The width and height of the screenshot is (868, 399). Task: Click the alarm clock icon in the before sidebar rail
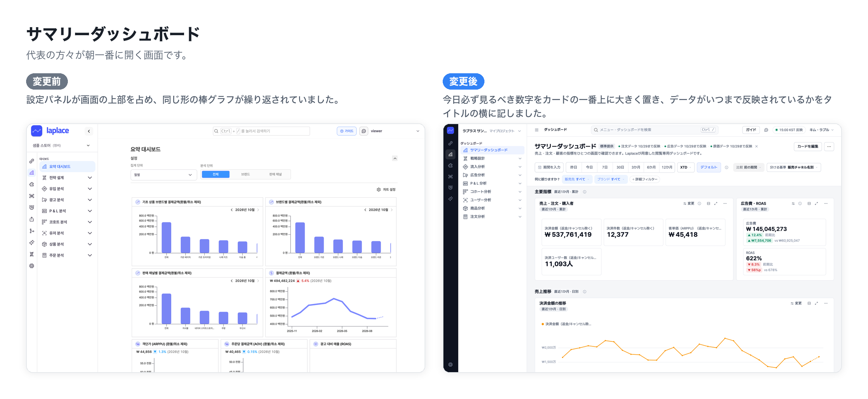coord(32,207)
